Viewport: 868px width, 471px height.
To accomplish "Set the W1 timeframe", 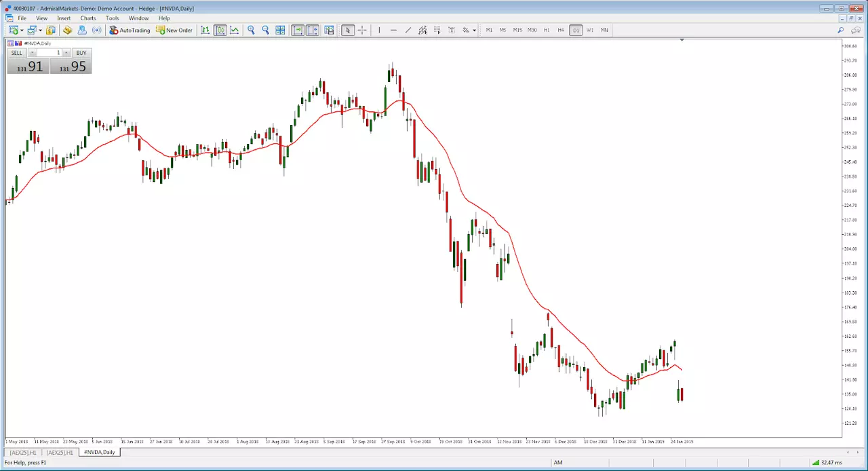I will [590, 30].
